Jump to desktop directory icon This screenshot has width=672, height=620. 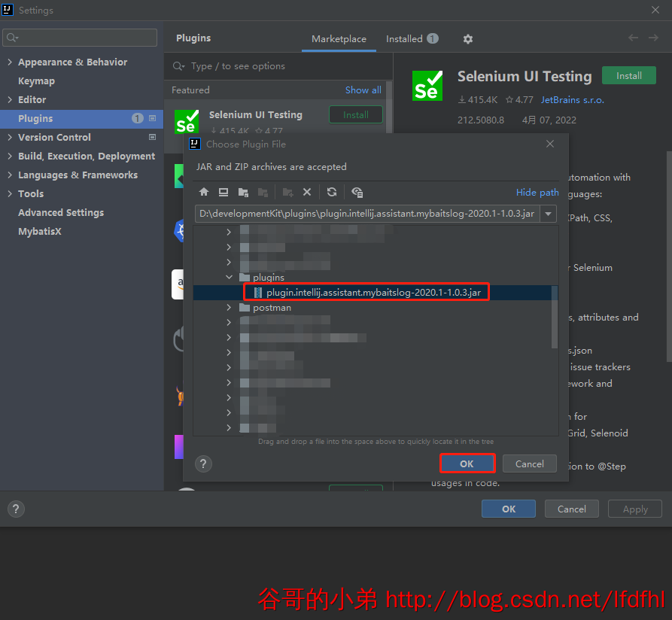click(x=223, y=192)
